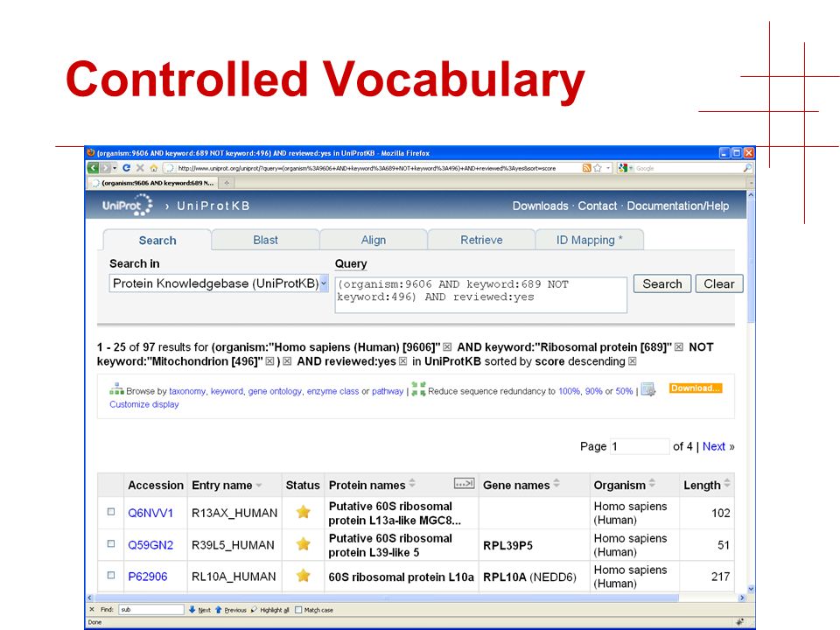Remove the Ribosomal protein keyword filter (x box)
Screen dimensions: 840x630
[679, 347]
